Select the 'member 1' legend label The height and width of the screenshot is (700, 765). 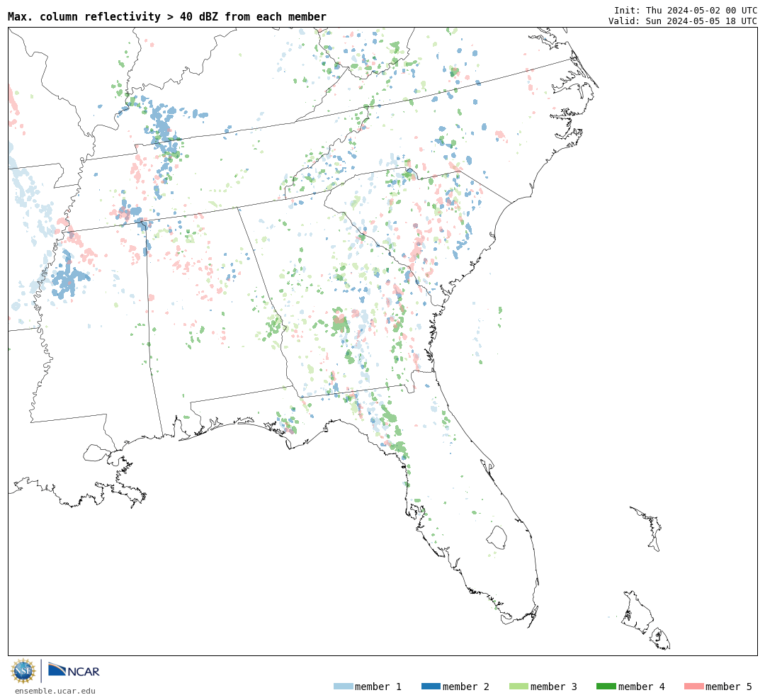[x=378, y=687]
